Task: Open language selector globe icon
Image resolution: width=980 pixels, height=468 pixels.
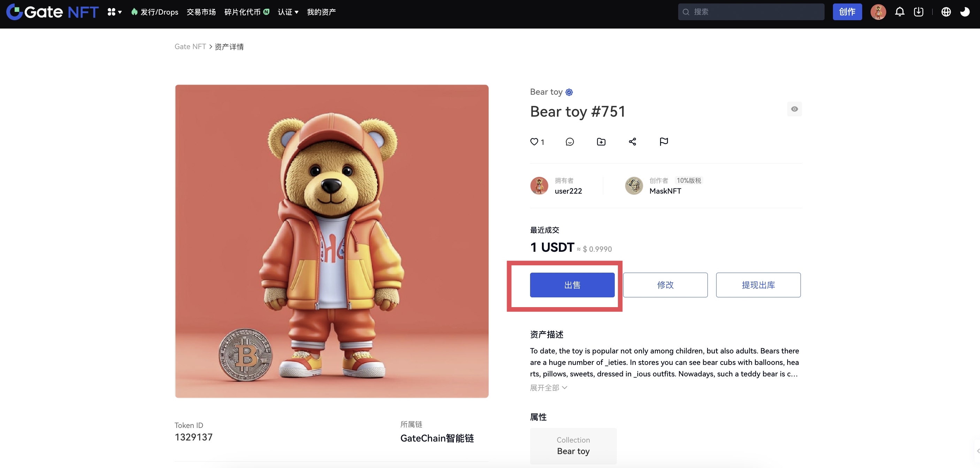Action: (x=946, y=12)
